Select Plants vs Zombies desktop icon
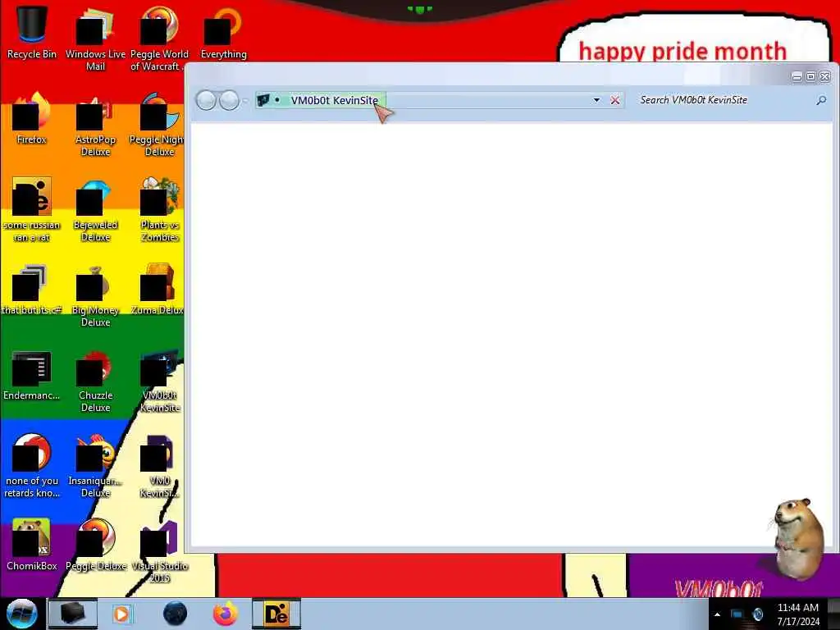Image resolution: width=840 pixels, height=630 pixels. (159, 210)
